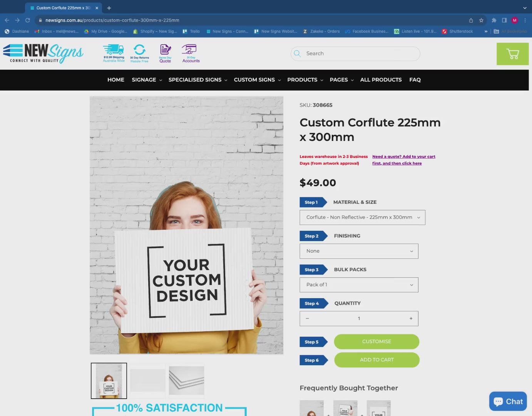The height and width of the screenshot is (416, 532).
Task: Open the Dashlane bookmark
Action: (17, 31)
